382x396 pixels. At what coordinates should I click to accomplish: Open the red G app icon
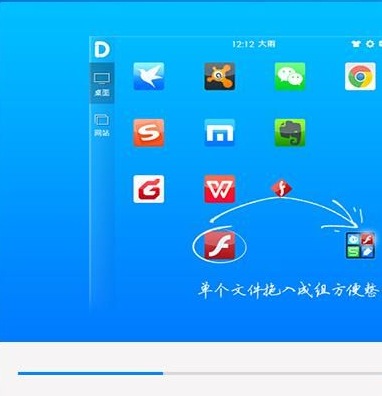[149, 189]
